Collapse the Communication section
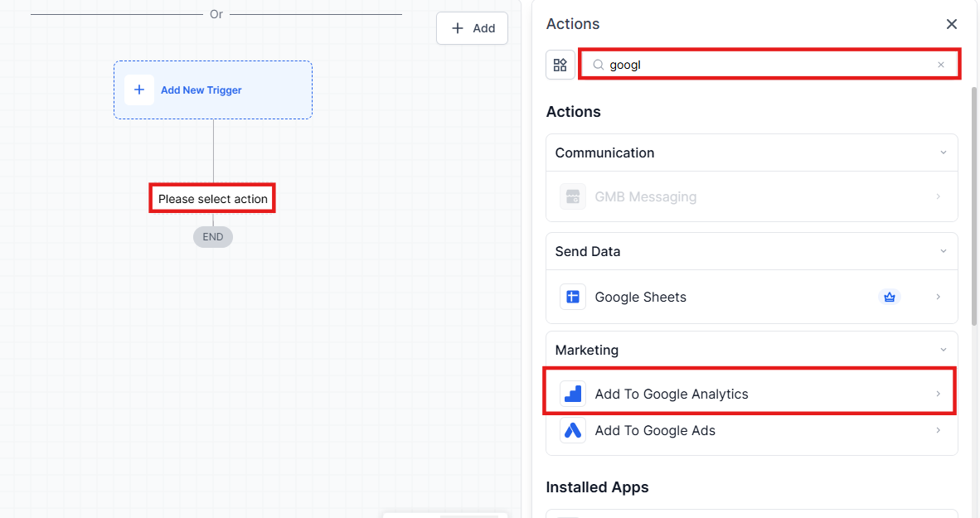The image size is (980, 518). tap(944, 152)
